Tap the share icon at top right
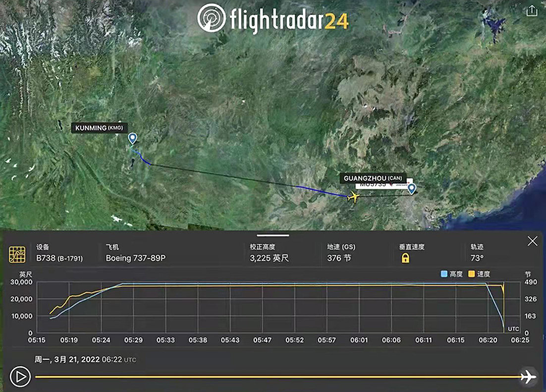 tap(532, 10)
